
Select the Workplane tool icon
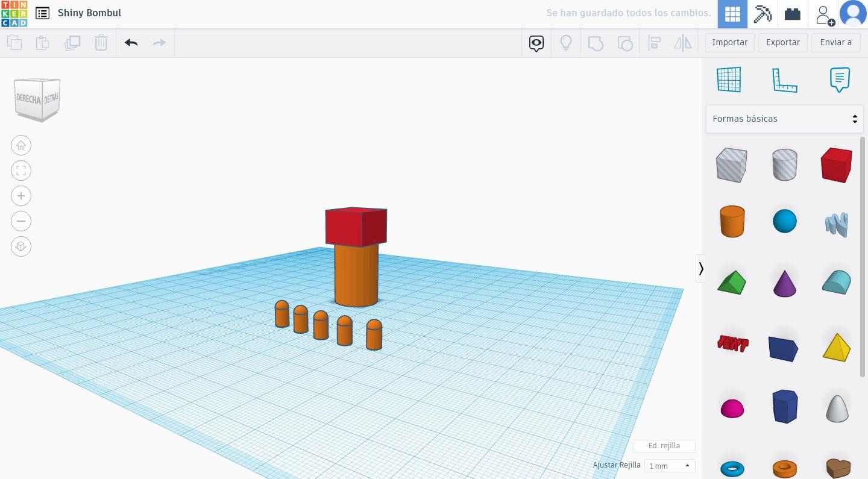pyautogui.click(x=729, y=80)
